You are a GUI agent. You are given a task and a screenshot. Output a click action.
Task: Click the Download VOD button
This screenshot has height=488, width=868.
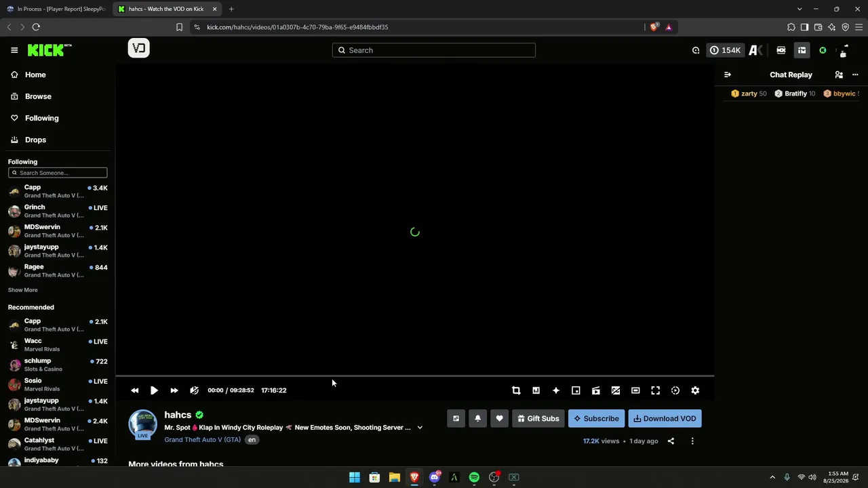click(x=665, y=419)
